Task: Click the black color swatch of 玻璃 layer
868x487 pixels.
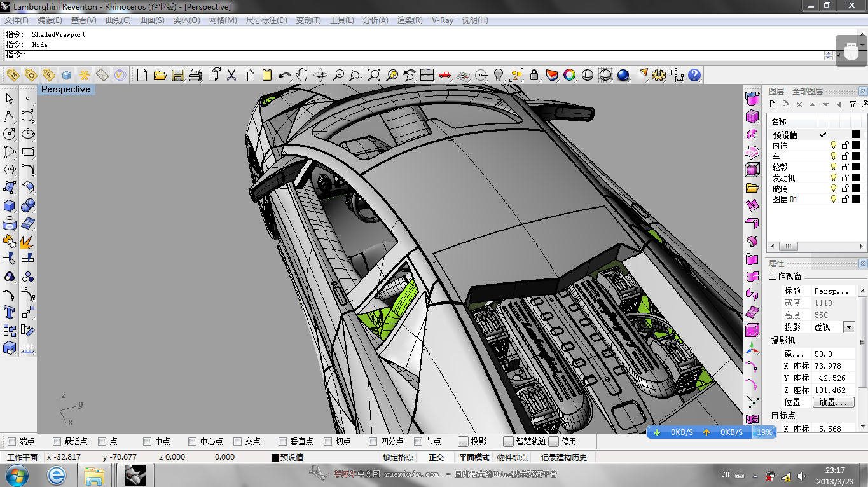Action: click(856, 189)
